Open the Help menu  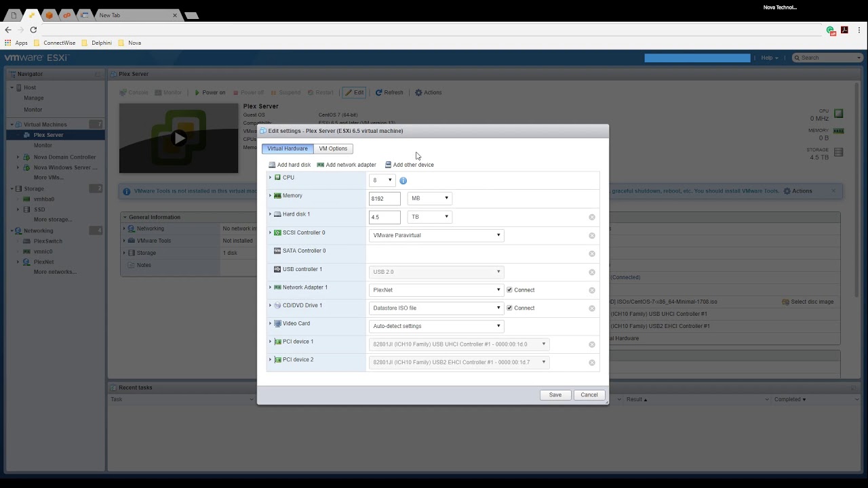pos(770,58)
